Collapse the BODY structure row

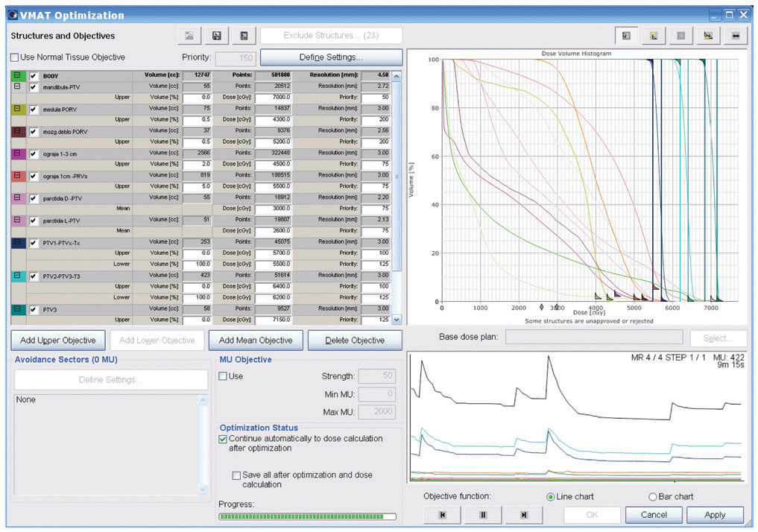point(17,75)
